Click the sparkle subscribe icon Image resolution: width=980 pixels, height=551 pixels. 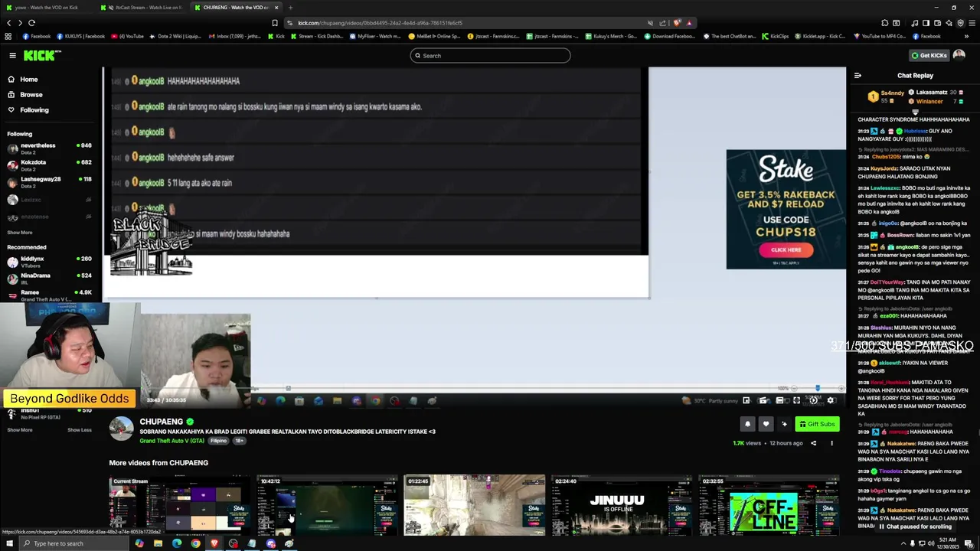(784, 424)
